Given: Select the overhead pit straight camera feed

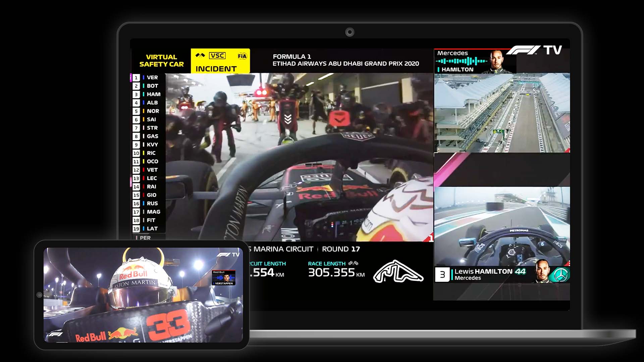Looking at the screenshot, I should [502, 113].
